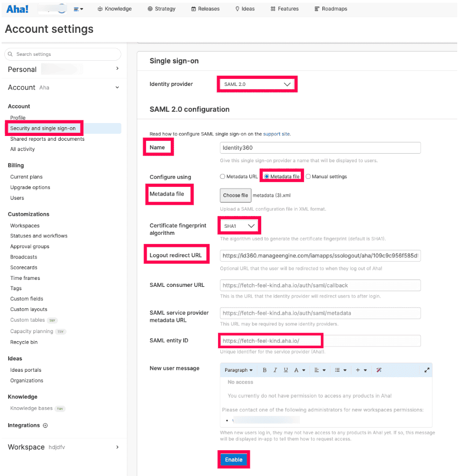
Task: Open the Releases menu
Action: click(x=205, y=9)
